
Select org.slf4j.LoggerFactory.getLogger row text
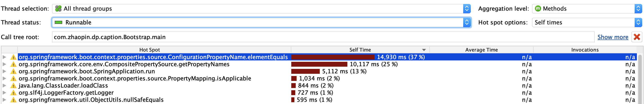pos(66,93)
